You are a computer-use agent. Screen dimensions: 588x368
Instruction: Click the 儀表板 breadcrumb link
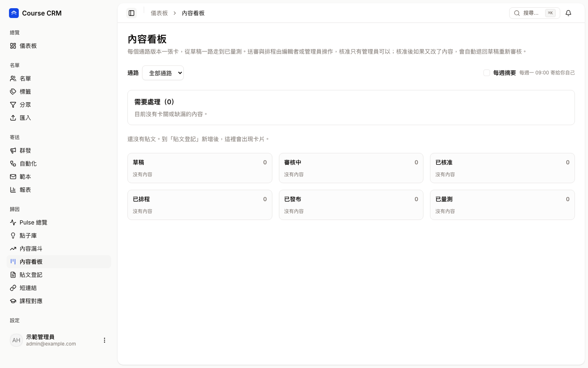coord(159,13)
